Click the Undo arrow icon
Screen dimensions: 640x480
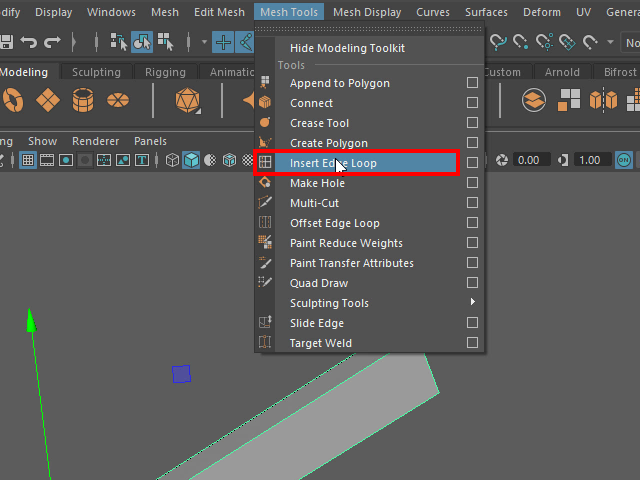point(29,42)
